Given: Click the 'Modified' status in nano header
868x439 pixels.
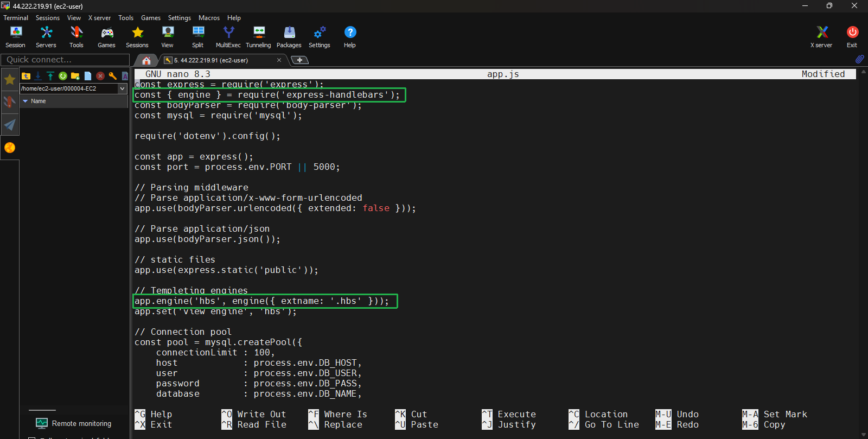Looking at the screenshot, I should 823,74.
